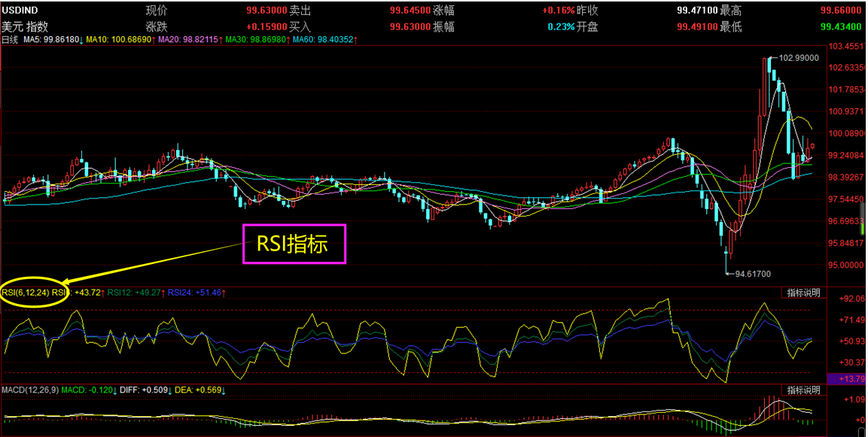Click the 振幅 value 0.23%

[x=562, y=26]
